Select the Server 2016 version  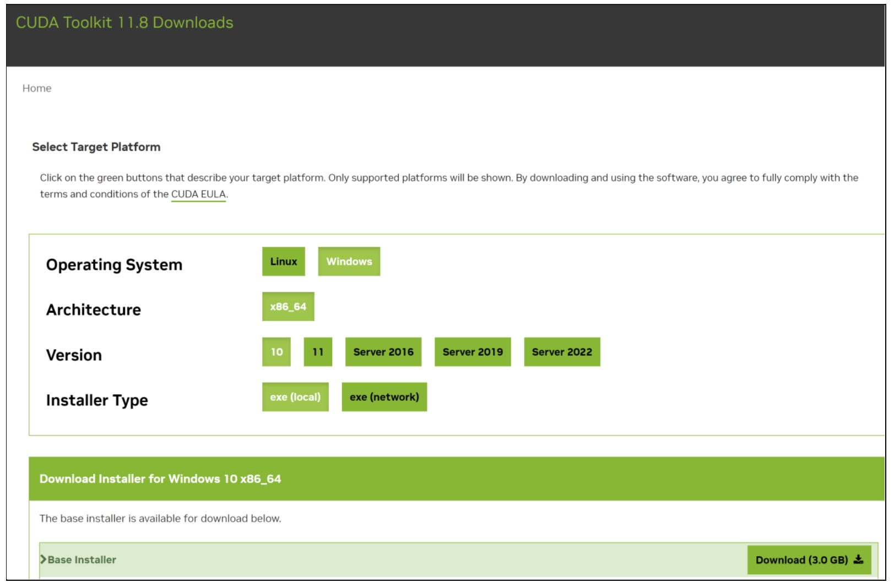click(x=383, y=352)
